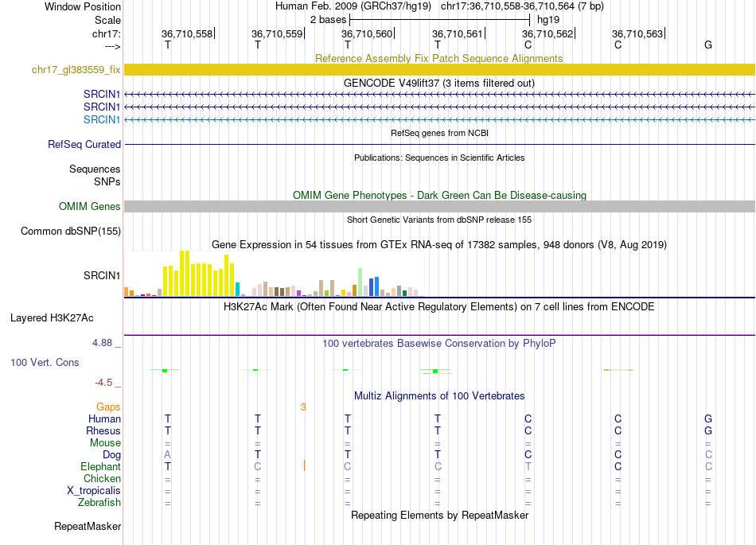Click the Rhesus alignment row label
756x545 pixels.
tap(103, 430)
